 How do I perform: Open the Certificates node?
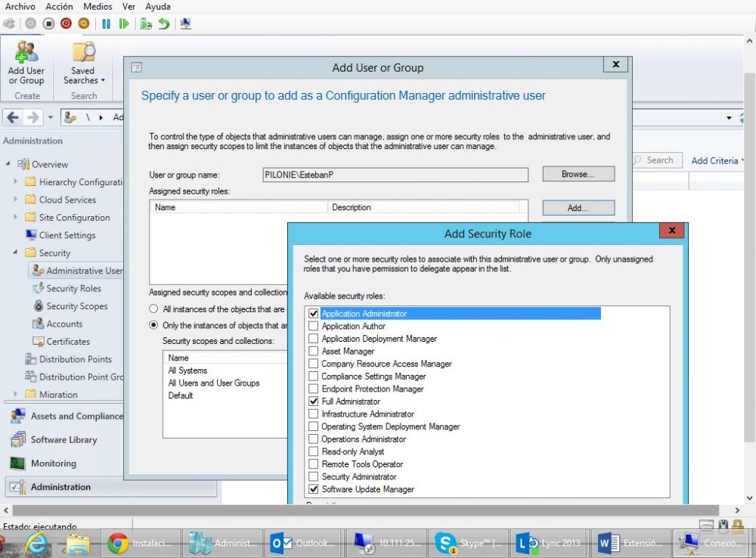60,342
